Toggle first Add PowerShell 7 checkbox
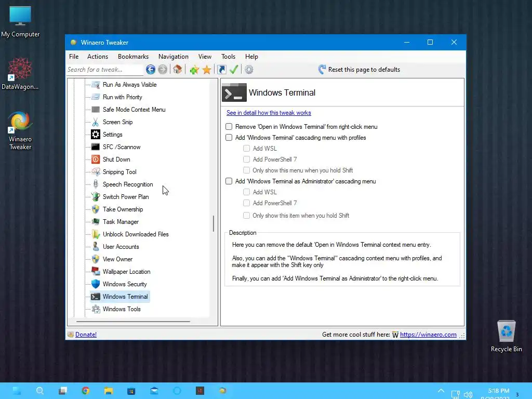The image size is (532, 399). point(247,159)
